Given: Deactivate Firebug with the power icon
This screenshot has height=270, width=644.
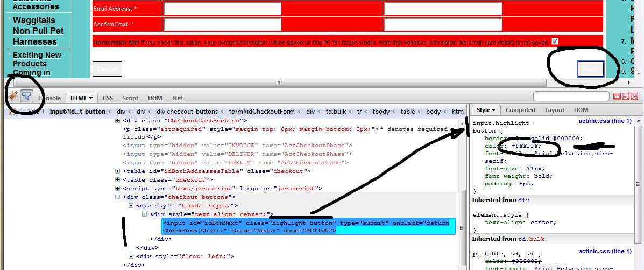Looking at the screenshot, I should pyautogui.click(x=634, y=96).
